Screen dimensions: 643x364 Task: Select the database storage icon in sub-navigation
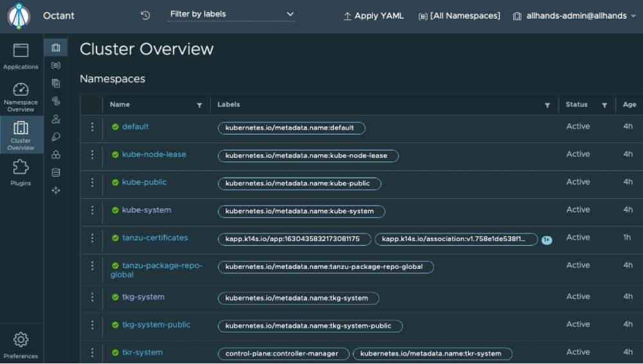tap(56, 172)
